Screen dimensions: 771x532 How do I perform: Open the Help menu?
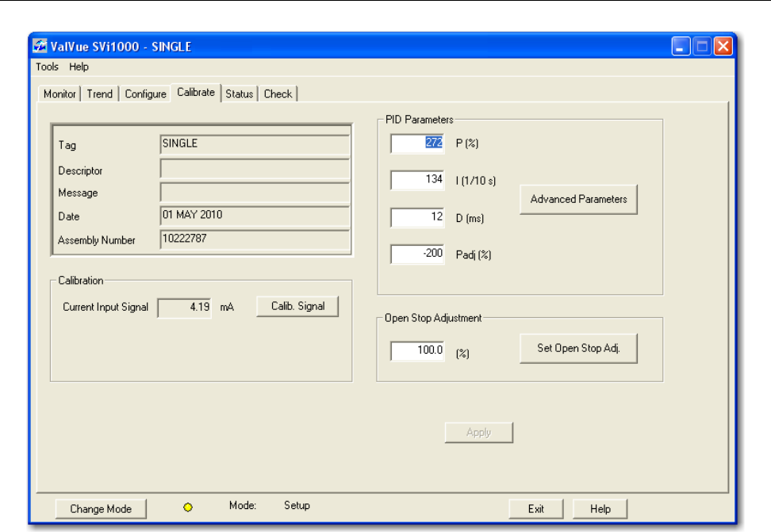(x=79, y=67)
